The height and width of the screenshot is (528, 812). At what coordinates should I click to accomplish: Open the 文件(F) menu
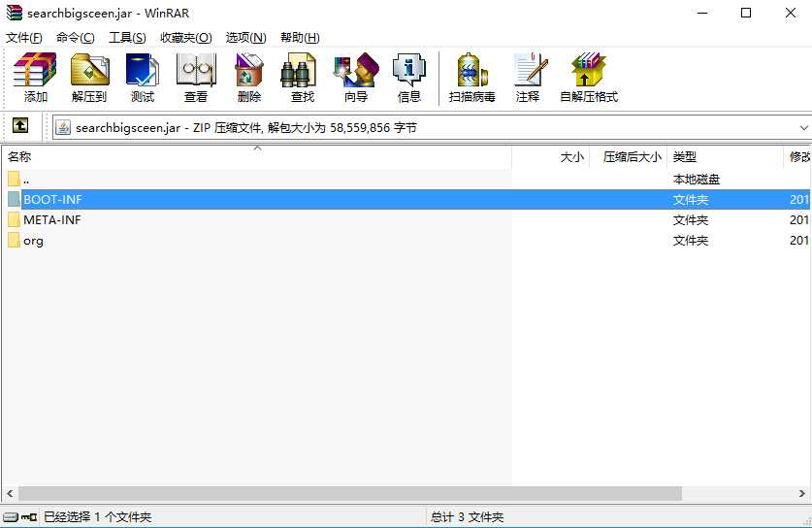[x=24, y=38]
